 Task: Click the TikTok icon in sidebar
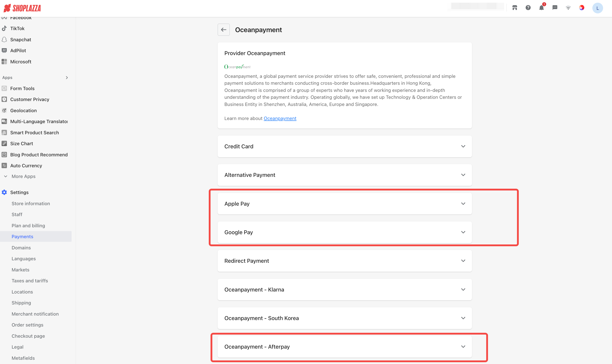(x=4, y=29)
